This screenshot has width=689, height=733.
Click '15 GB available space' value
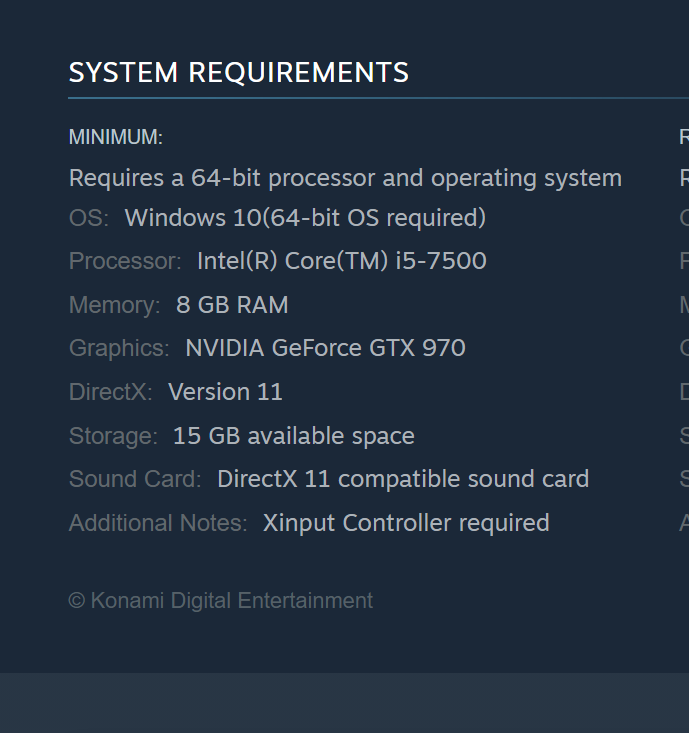(294, 436)
